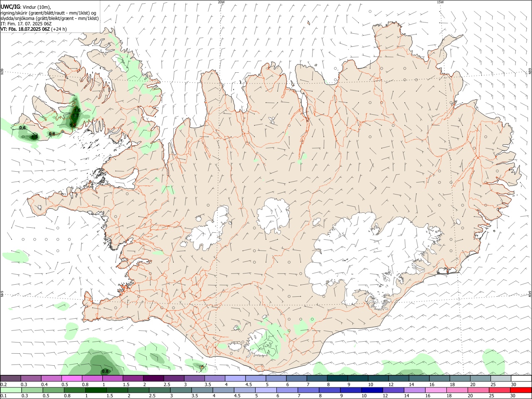
Task: Click the 'VT: Fös. 18.07.2025 06Z (+24 h)' line
Action: 34,29
